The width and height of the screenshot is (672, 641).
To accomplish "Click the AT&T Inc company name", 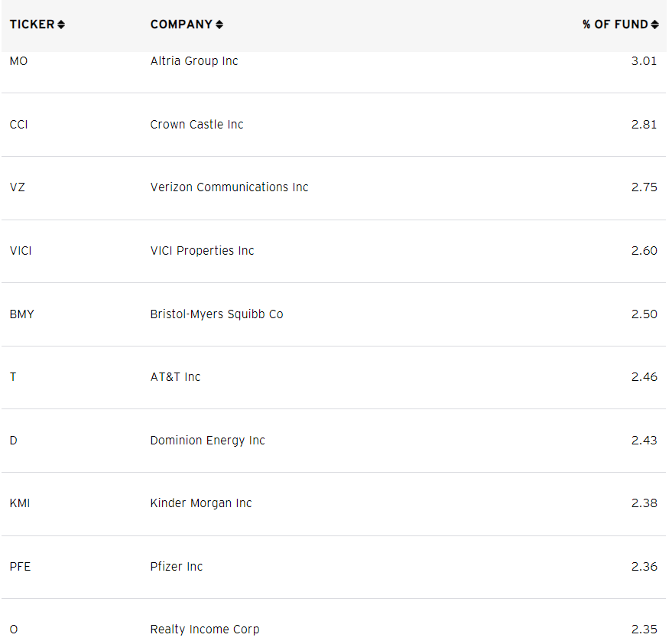I will (x=175, y=377).
